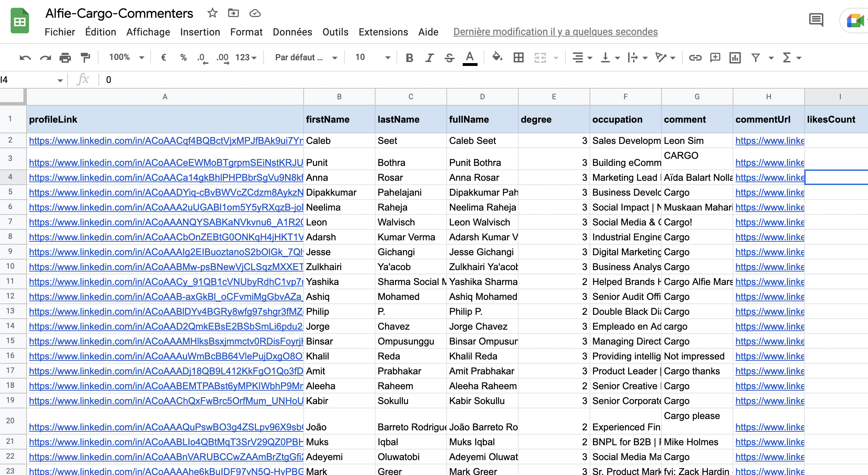Open Jorge Chavez profile link

click(x=166, y=326)
